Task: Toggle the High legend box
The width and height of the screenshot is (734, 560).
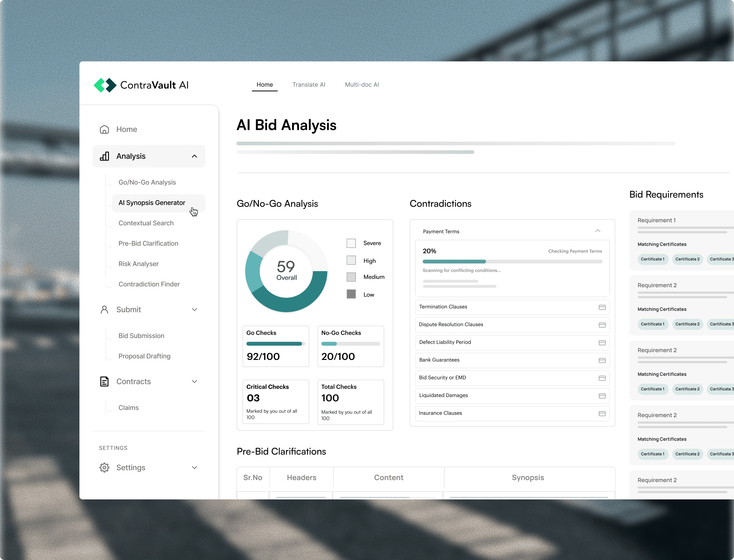Action: tap(351, 260)
